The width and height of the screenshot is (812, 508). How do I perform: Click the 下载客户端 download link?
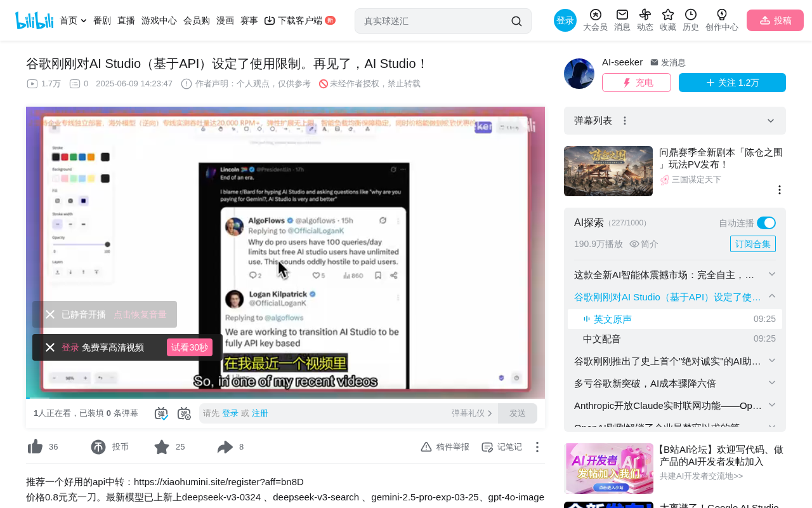coord(294,20)
